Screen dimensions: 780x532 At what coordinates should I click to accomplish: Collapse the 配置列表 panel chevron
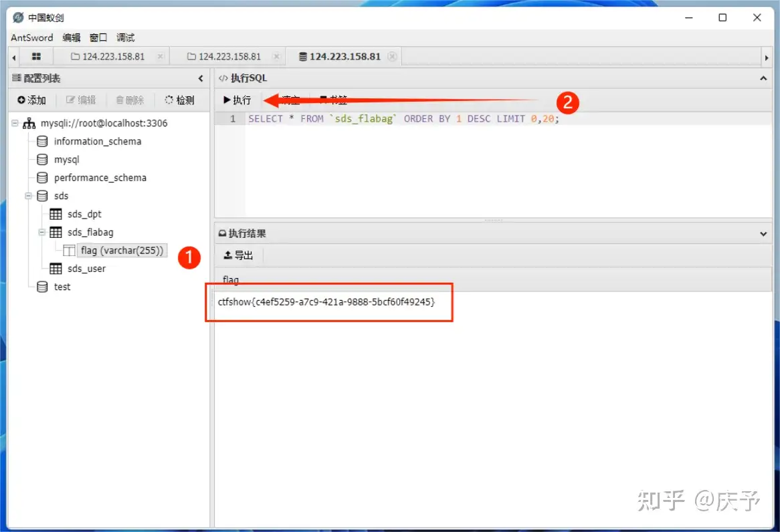coord(201,78)
